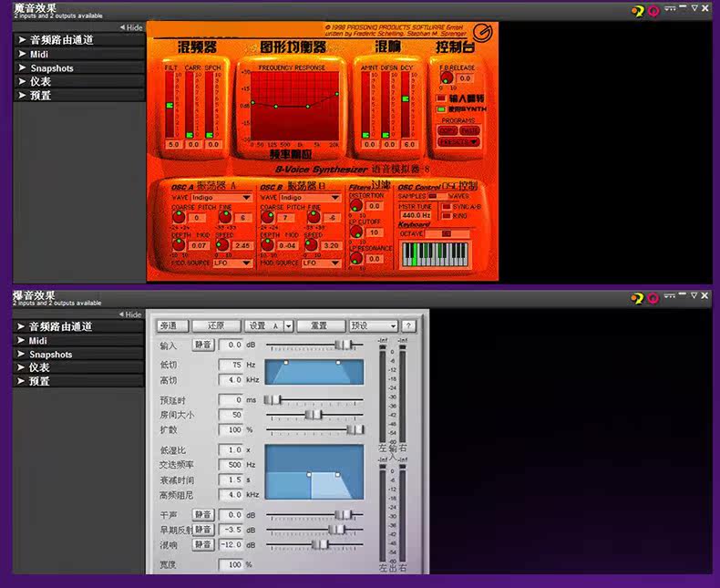This screenshot has width=720, height=588.
Task: Click the 预延时 pre-delay slider handle
Action: pos(273,400)
